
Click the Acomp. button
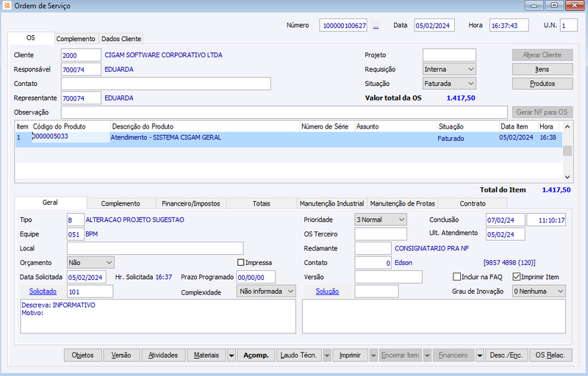coord(256,355)
